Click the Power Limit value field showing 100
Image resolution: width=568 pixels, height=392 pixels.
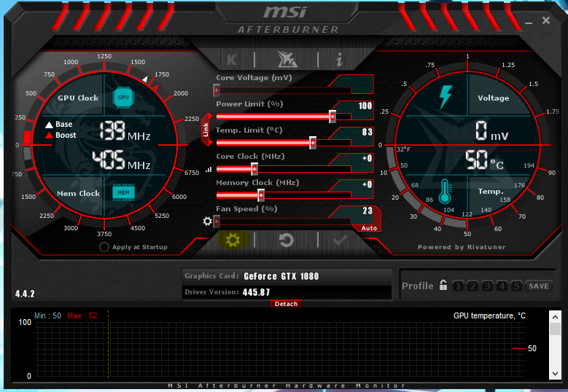(357, 106)
